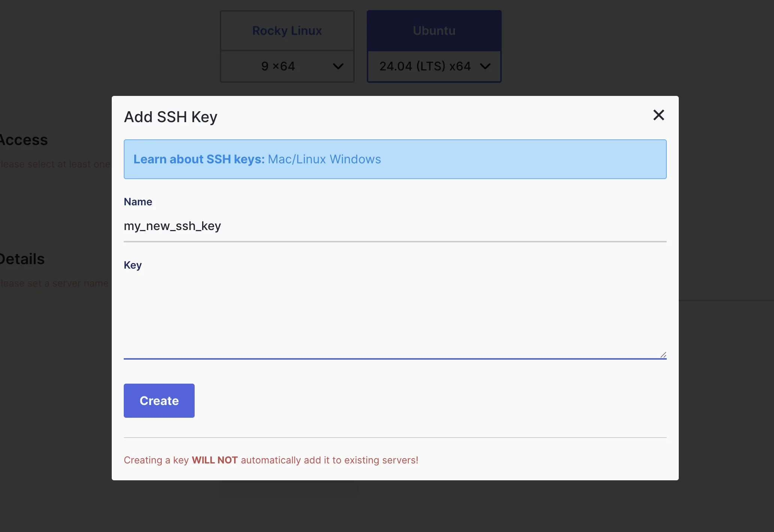Open the Windows SSH keys guide
Screen dimensions: 774x532
coord(355,159)
